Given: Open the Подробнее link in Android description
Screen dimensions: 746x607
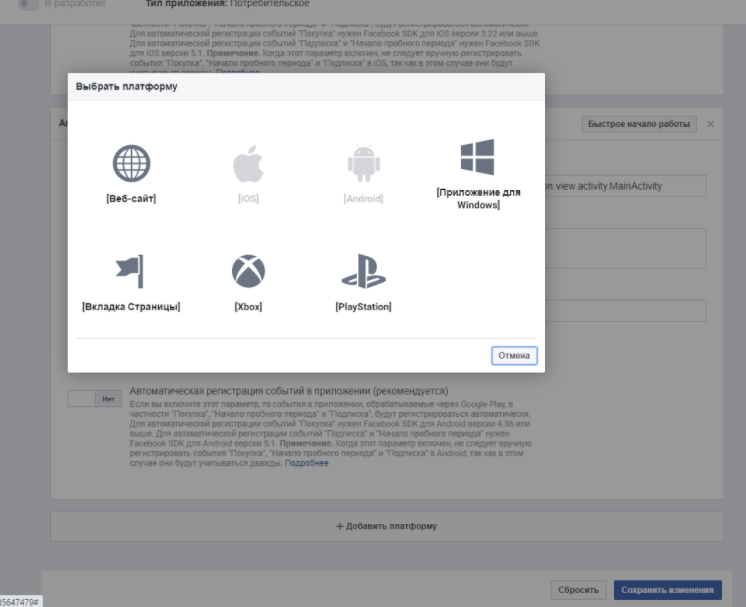Looking at the screenshot, I should 306,463.
